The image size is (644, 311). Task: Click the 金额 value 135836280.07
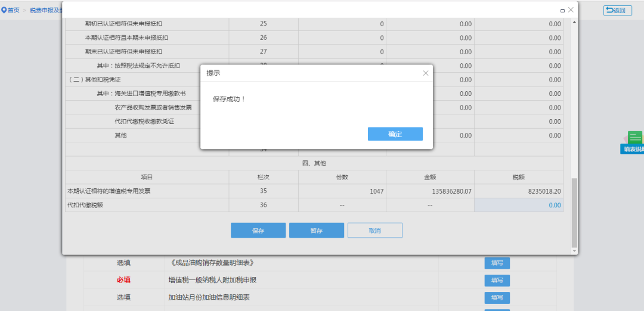coord(452,191)
